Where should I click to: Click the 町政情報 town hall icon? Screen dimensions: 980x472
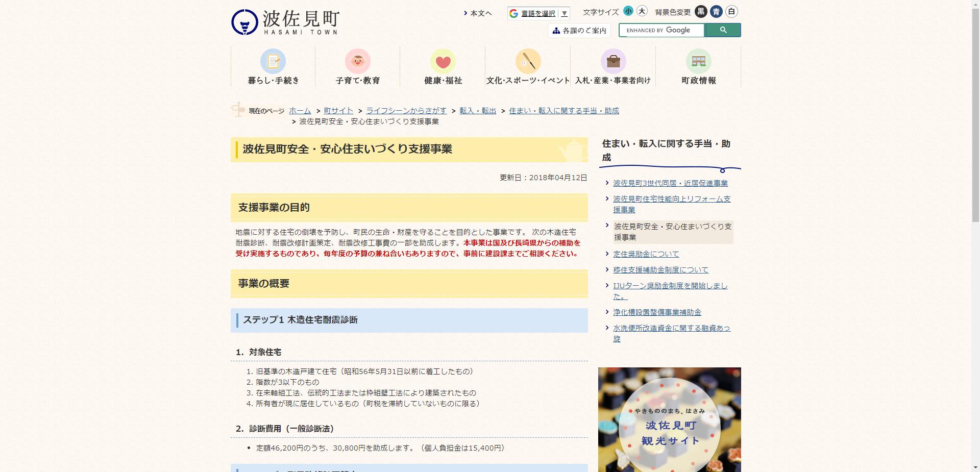click(x=698, y=62)
